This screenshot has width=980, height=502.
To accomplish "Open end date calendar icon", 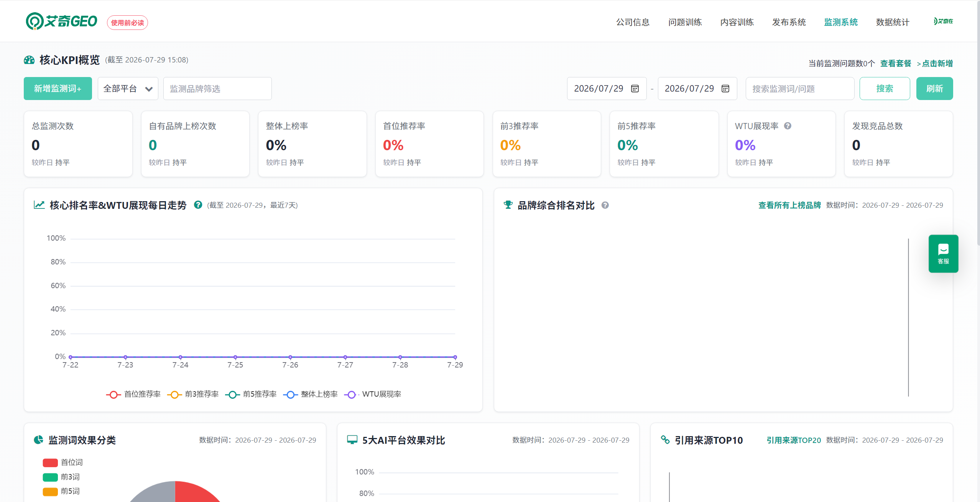I will pos(725,89).
